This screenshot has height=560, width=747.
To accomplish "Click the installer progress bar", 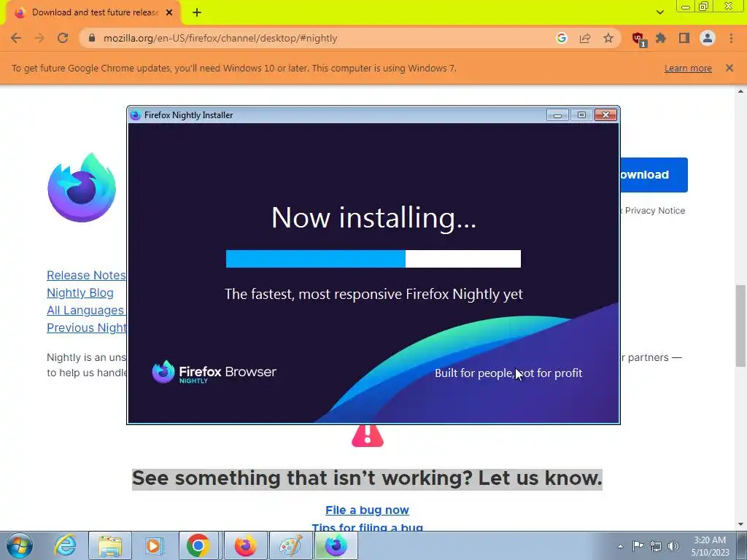I will pos(373,259).
